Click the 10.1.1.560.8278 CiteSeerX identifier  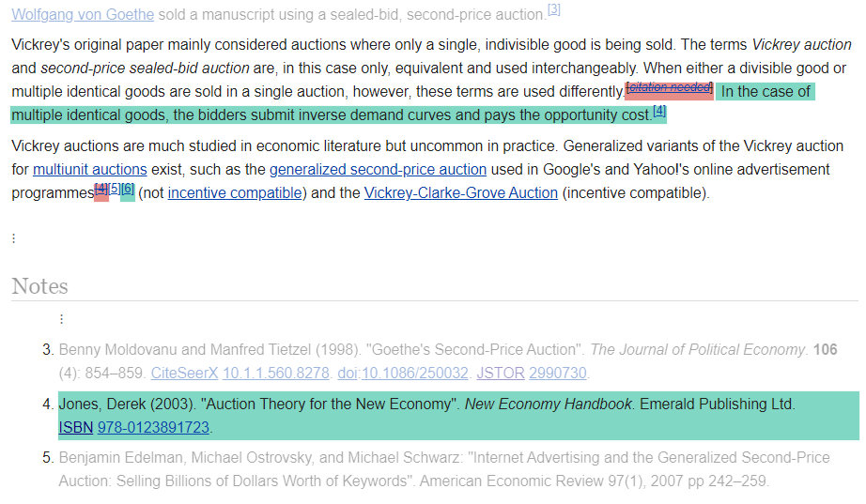pos(275,374)
